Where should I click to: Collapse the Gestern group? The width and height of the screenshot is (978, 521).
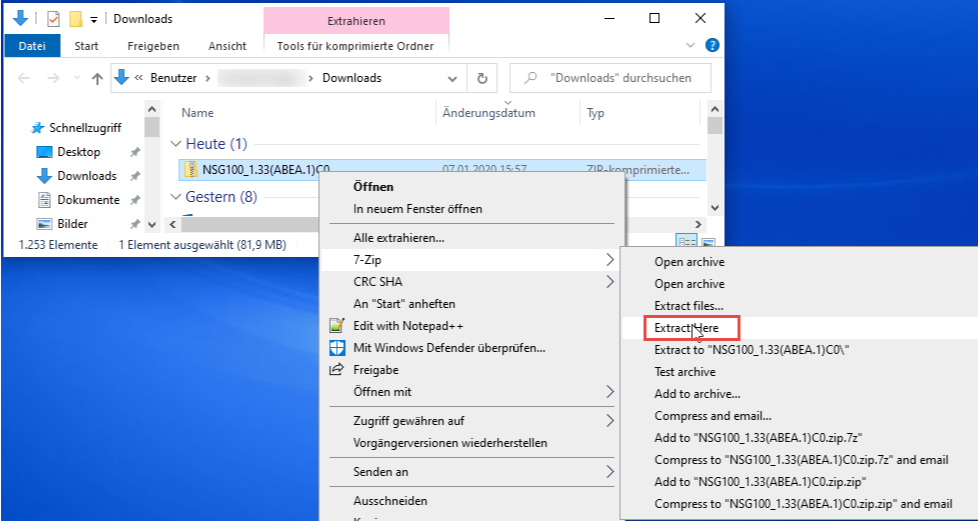[177, 197]
